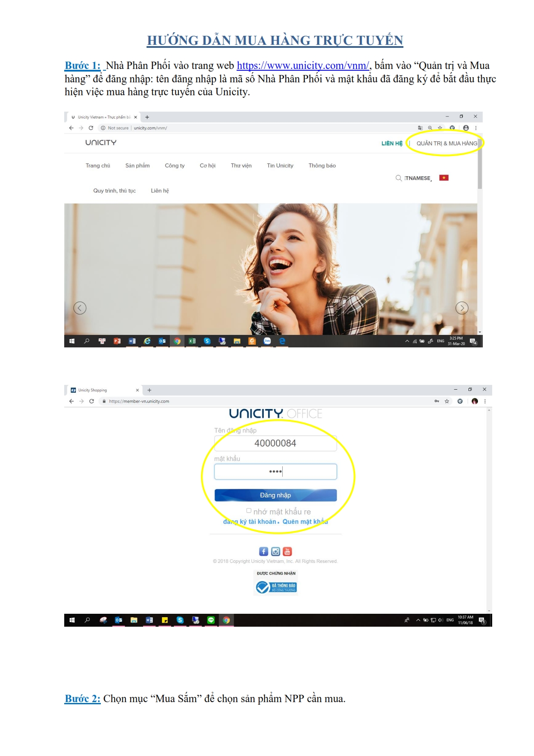Reload the Unicity Shopping browser page
Viewport: 534px width, 756px height.
pos(91,401)
